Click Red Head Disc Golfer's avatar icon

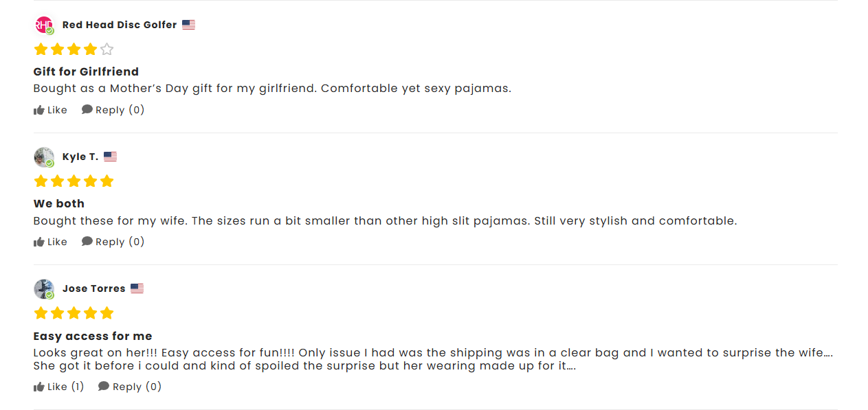coord(43,25)
